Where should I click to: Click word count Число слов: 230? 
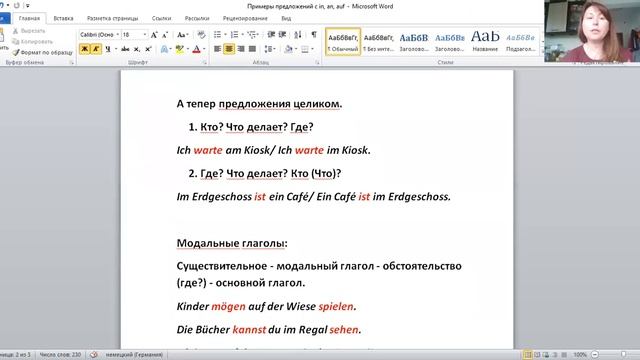click(x=60, y=355)
